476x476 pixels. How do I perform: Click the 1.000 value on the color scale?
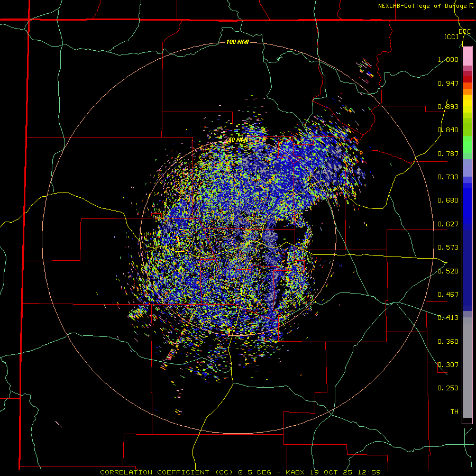448,59
